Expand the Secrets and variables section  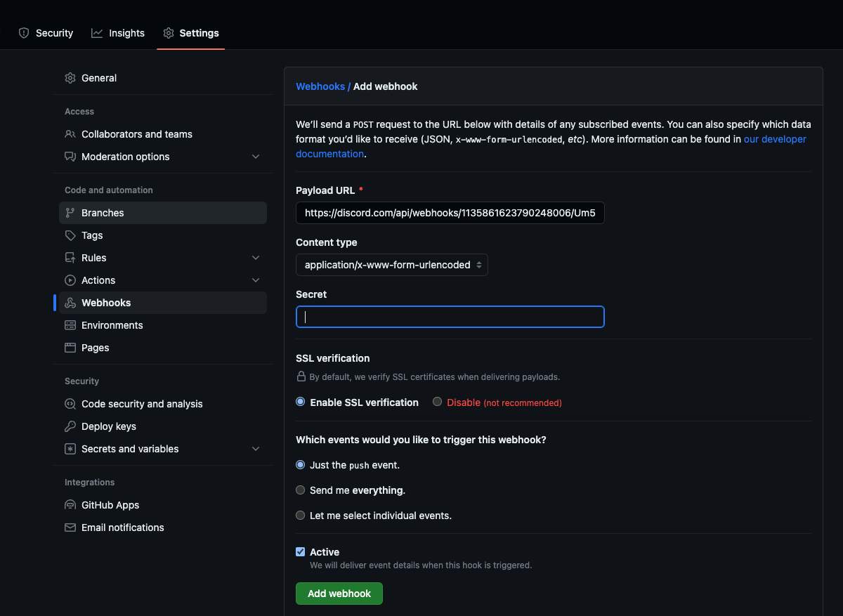pos(256,449)
